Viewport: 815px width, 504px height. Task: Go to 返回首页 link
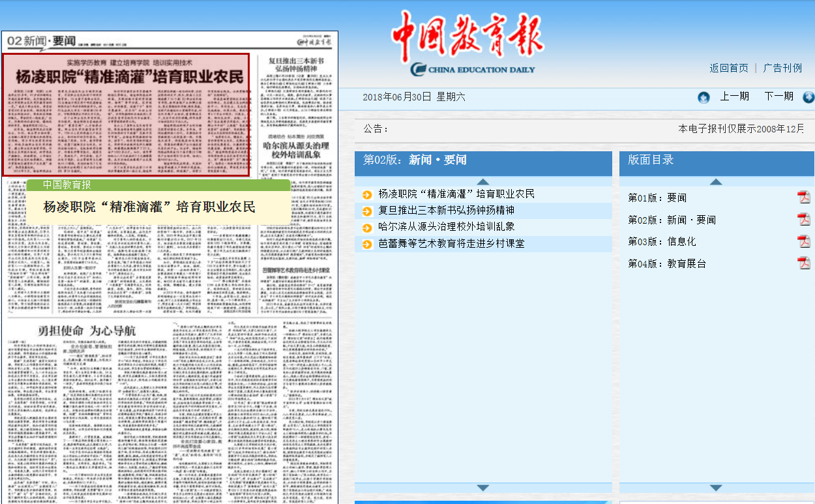(x=729, y=68)
